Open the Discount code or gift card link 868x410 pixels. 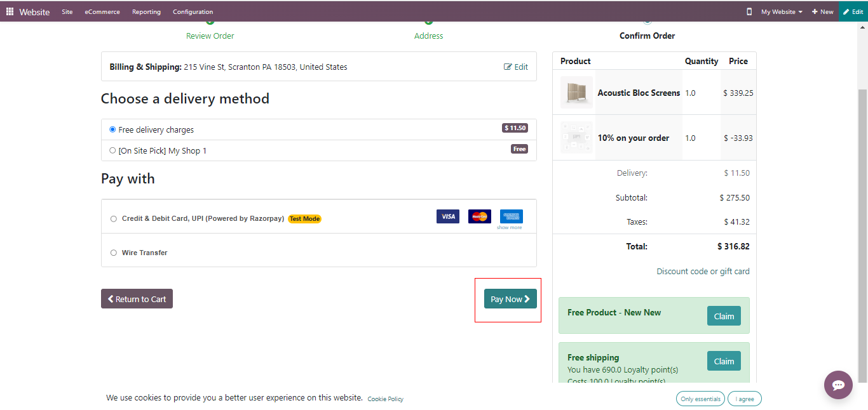tap(703, 271)
